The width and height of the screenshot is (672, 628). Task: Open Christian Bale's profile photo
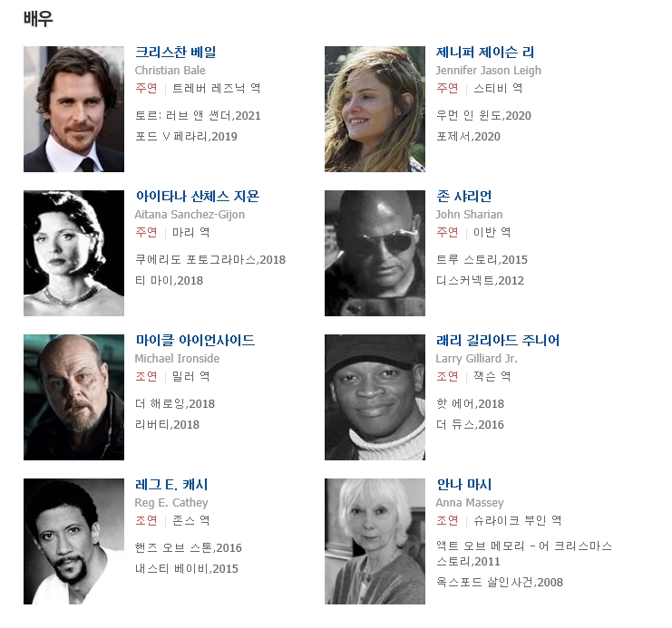pyautogui.click(x=73, y=110)
